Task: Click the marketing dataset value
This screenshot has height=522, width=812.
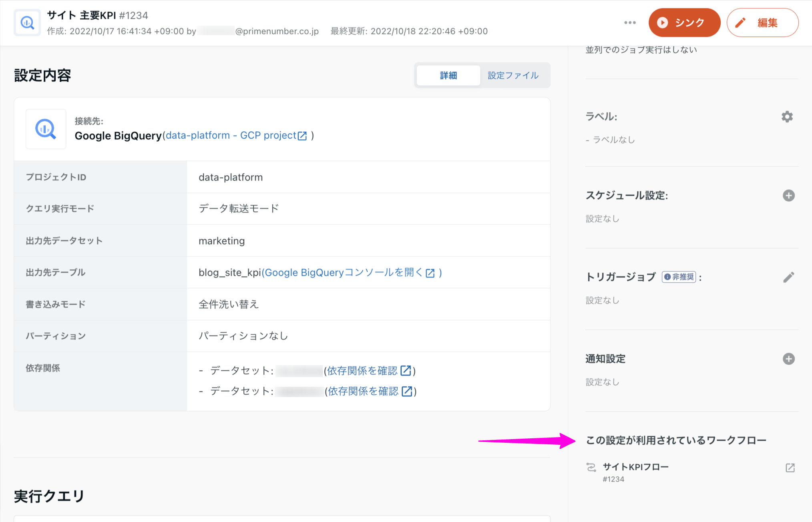Action: click(x=221, y=241)
